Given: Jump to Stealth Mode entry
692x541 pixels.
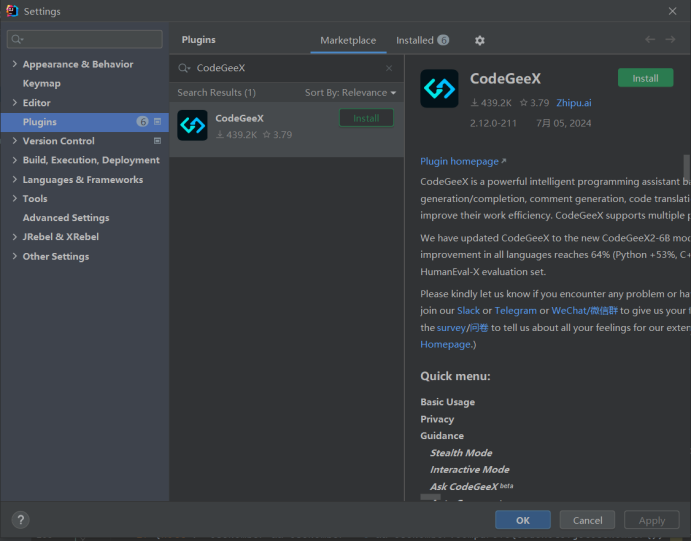Looking at the screenshot, I should pos(461,453).
